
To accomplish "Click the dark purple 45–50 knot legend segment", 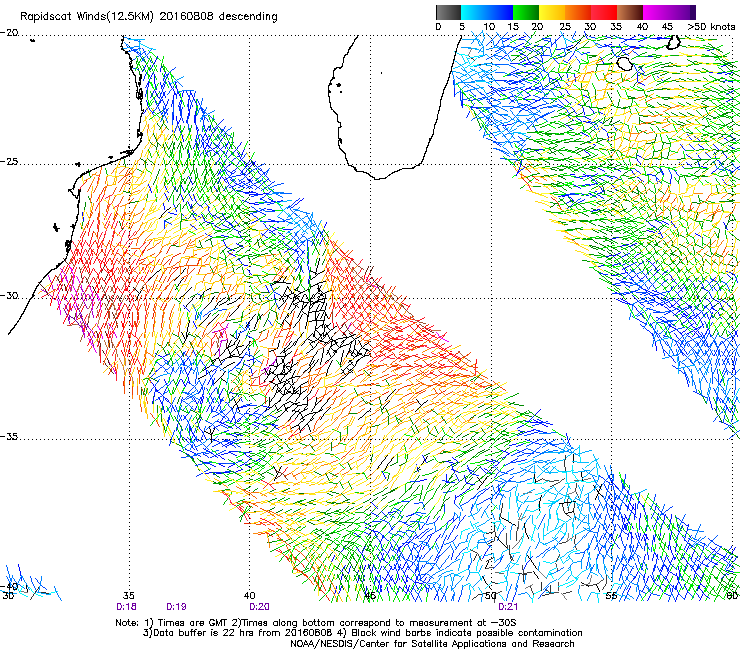I will [682, 12].
